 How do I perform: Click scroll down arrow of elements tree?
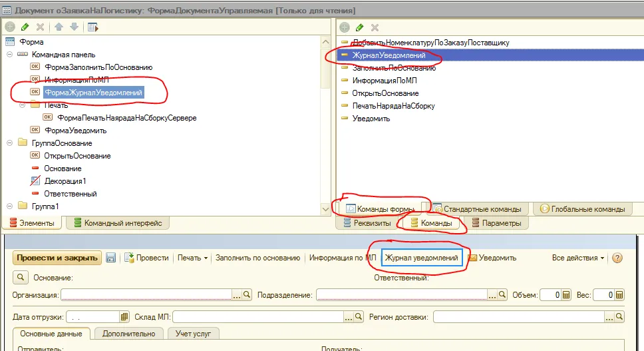coord(325,209)
